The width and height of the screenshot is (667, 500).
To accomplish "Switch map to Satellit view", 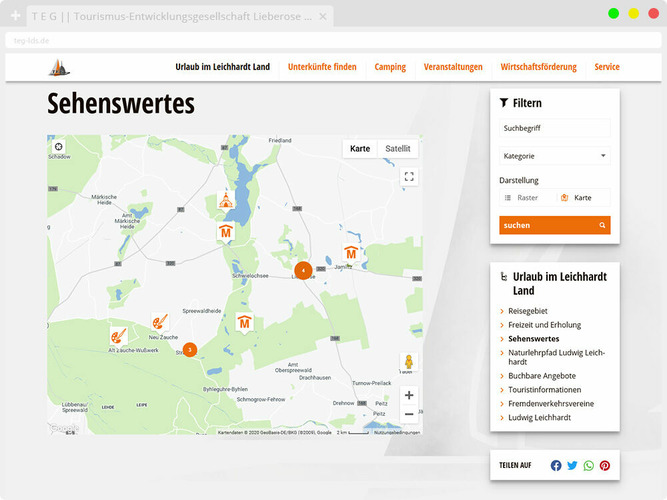I will (397, 148).
